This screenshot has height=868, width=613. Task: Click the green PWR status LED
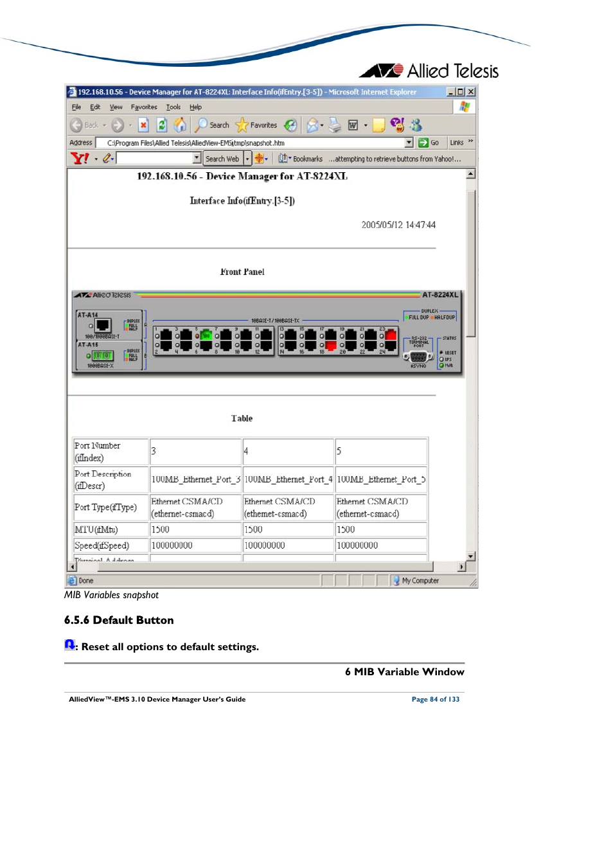441,366
